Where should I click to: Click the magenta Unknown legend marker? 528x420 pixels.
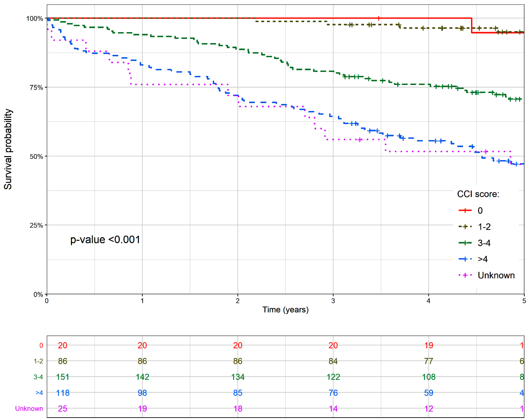[x=465, y=275]
